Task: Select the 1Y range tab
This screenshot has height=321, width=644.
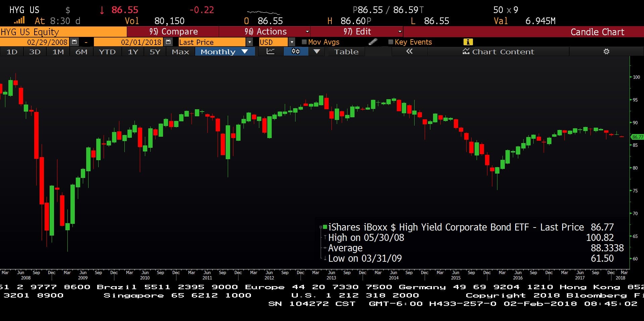Action: pos(133,52)
